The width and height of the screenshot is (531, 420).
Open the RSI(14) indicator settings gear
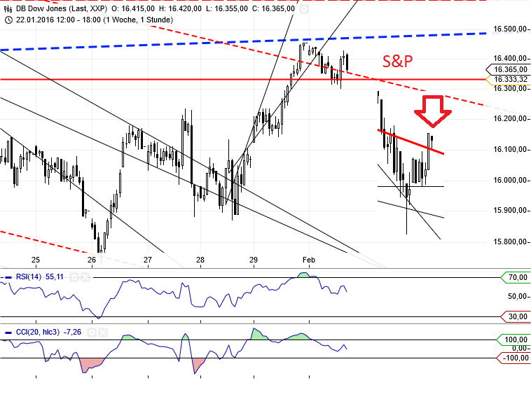coord(74,278)
